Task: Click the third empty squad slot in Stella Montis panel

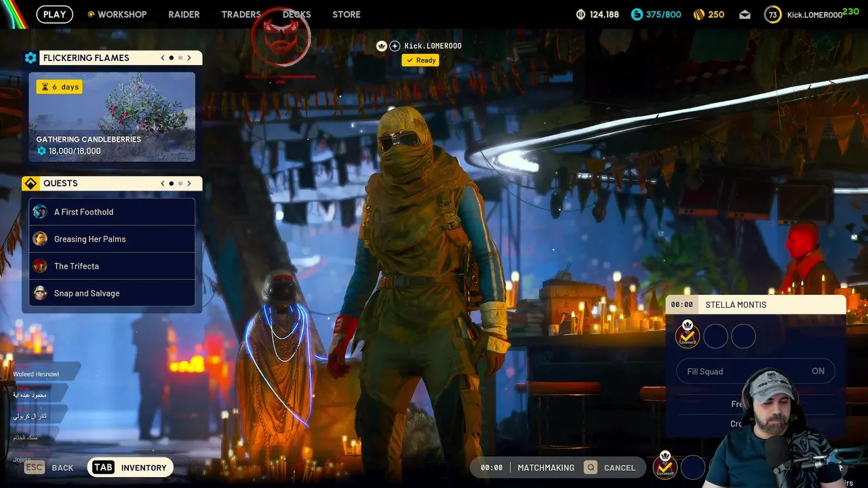Action: coord(743,336)
